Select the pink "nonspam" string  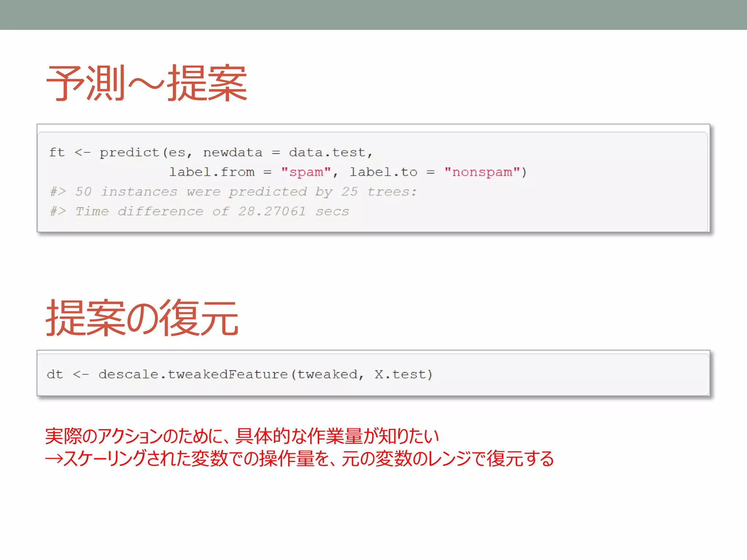482,172
